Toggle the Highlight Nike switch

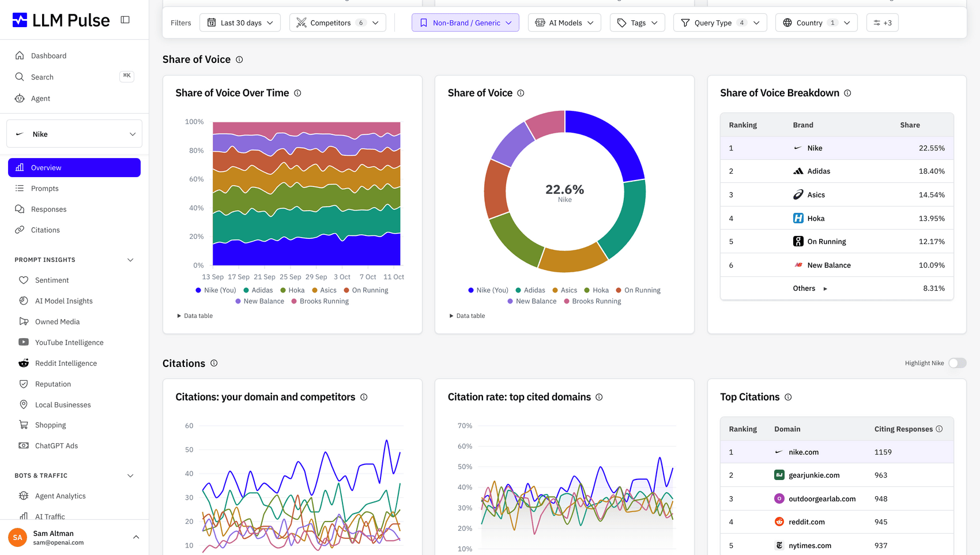957,363
